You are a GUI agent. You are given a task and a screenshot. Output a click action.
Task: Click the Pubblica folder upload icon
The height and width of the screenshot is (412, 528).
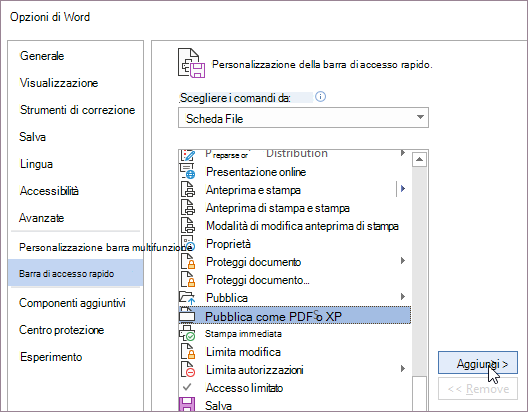click(x=187, y=297)
